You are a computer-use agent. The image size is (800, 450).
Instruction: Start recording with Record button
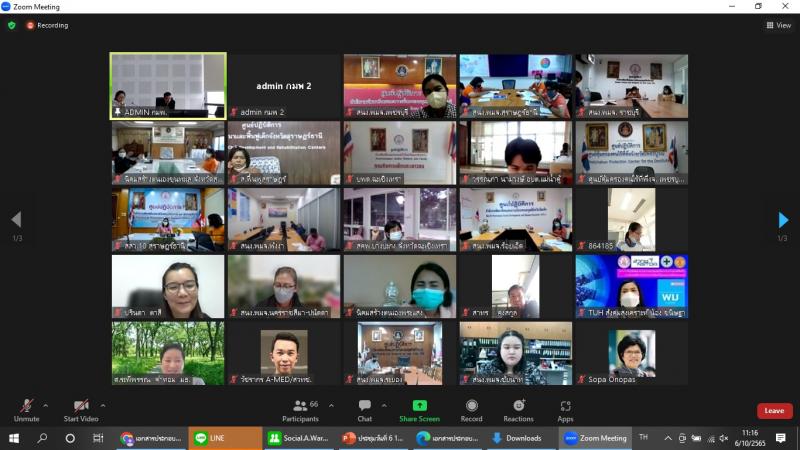pyautogui.click(x=471, y=411)
